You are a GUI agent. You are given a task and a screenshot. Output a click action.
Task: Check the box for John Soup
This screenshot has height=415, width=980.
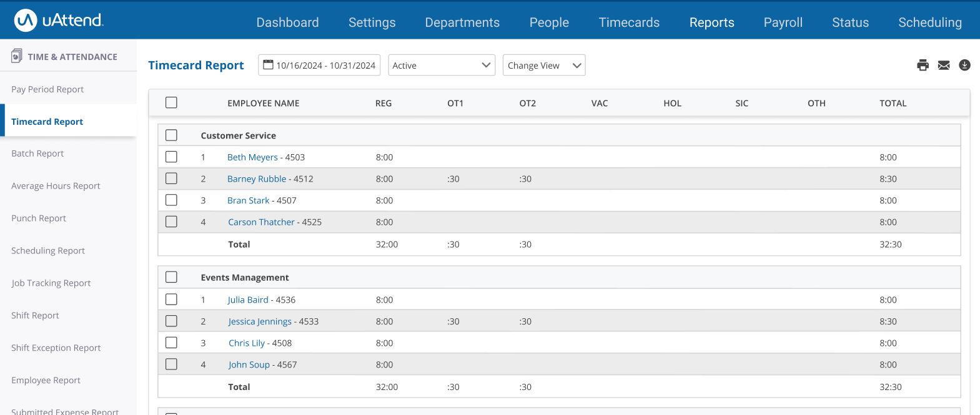point(171,364)
